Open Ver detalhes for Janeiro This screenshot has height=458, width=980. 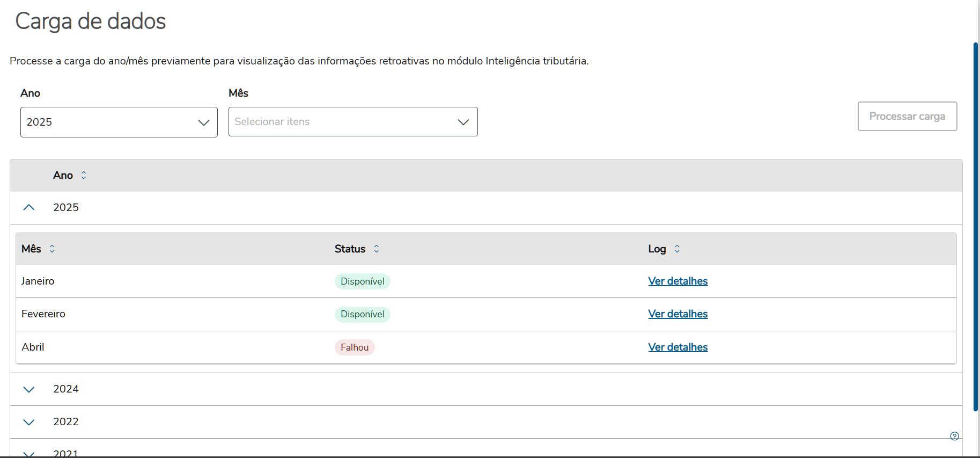677,281
